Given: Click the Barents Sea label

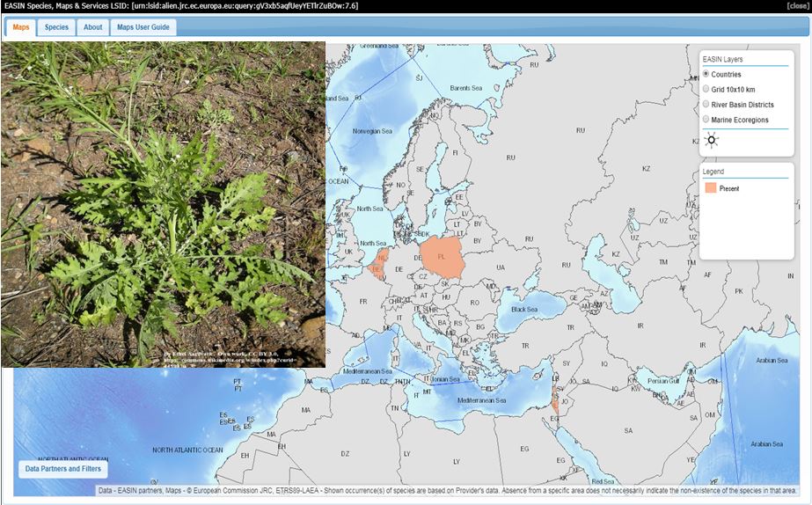Looking at the screenshot, I should (466, 88).
